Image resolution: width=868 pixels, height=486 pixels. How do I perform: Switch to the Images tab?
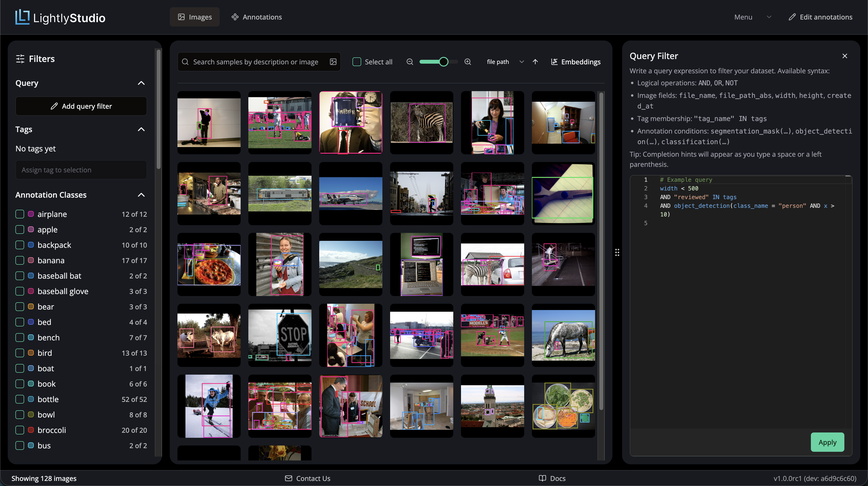(x=195, y=17)
